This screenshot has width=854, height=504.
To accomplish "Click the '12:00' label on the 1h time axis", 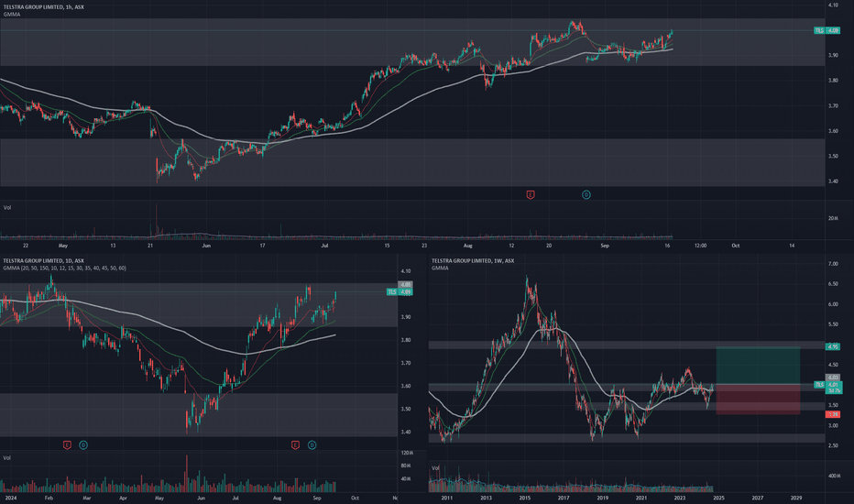I will coord(700,246).
